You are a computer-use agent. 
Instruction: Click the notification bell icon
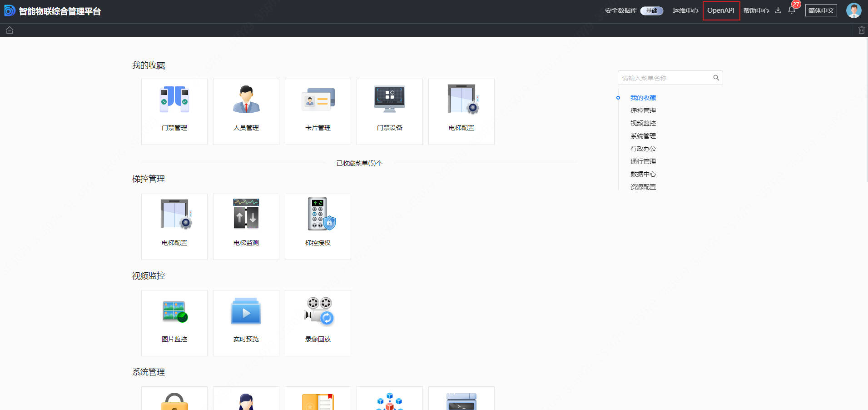792,10
